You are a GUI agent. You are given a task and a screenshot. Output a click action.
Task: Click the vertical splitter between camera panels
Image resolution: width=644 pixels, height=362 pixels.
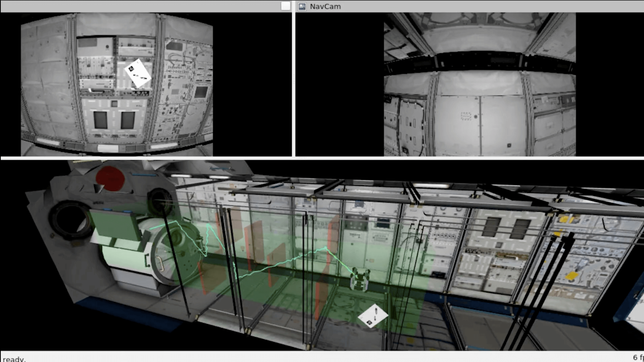click(294, 78)
